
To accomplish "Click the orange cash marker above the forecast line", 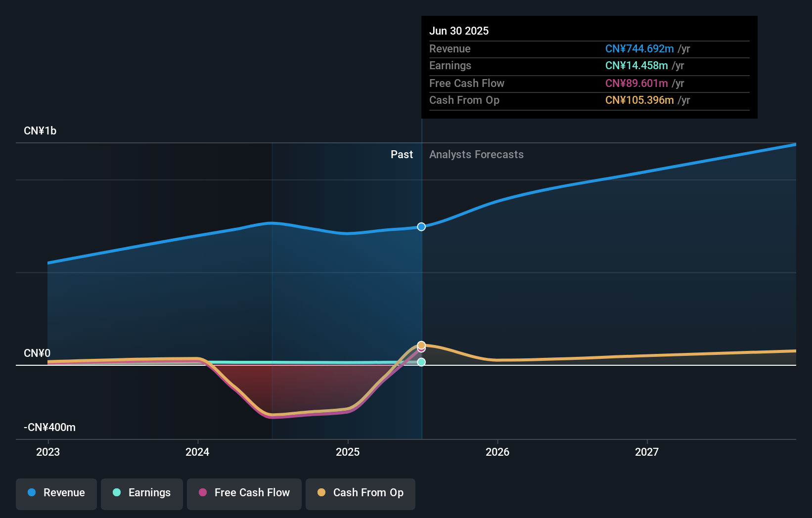I will pos(421,345).
